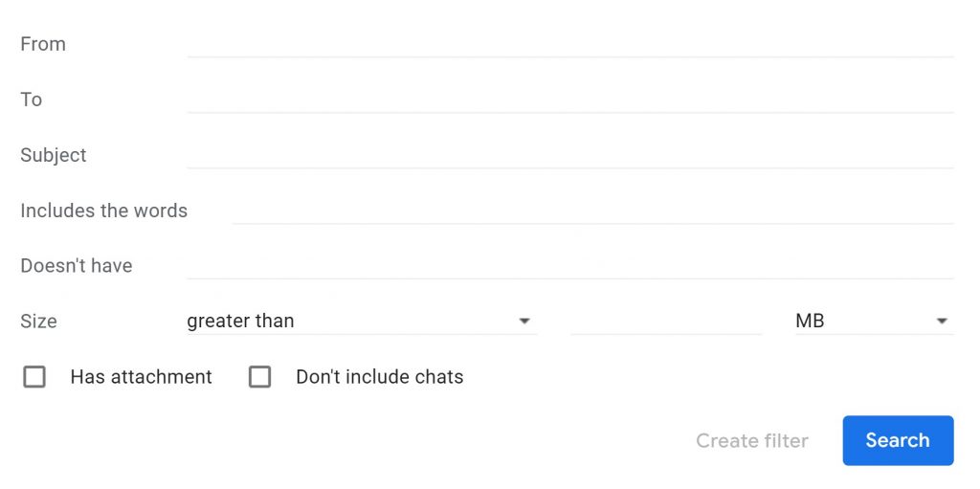The image size is (980, 489).
Task: Enable the Has attachment checkbox
Action: point(34,377)
